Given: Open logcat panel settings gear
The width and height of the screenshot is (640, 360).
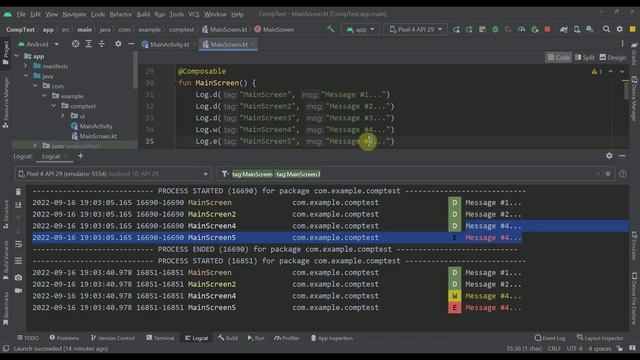Looking at the screenshot, I should coord(609,156).
